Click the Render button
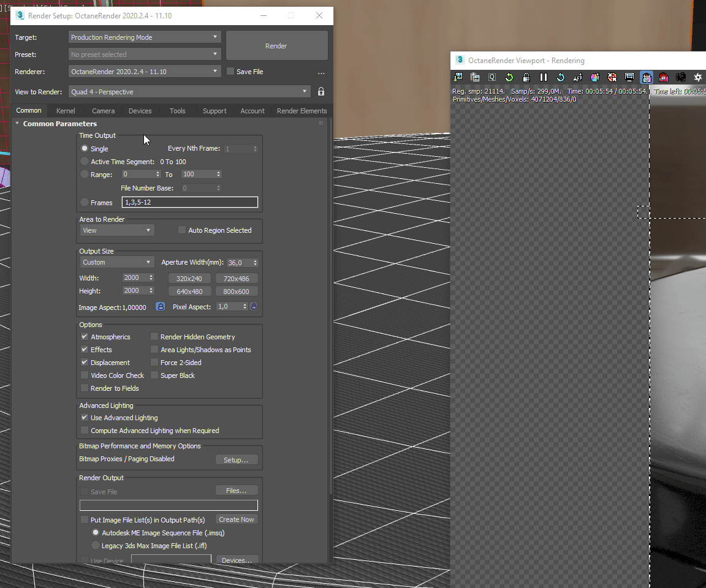Screen dimensions: 706x588 coord(276,46)
